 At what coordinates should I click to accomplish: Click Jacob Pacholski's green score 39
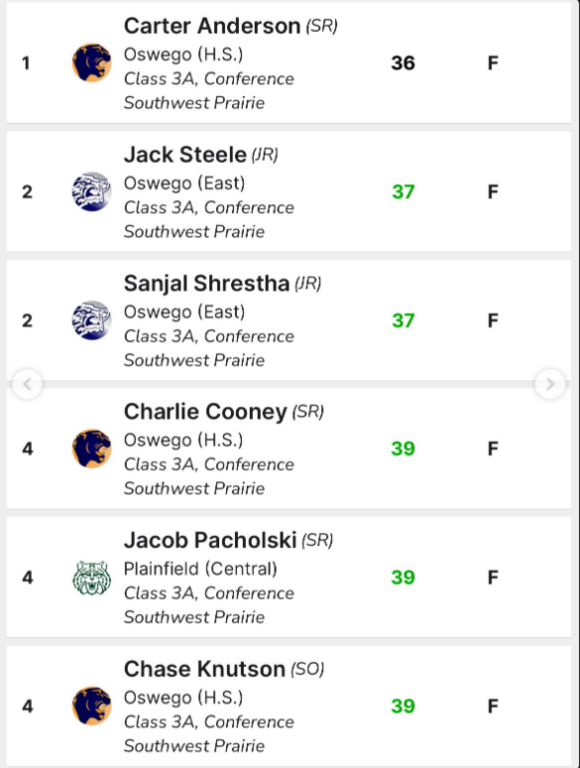[403, 577]
